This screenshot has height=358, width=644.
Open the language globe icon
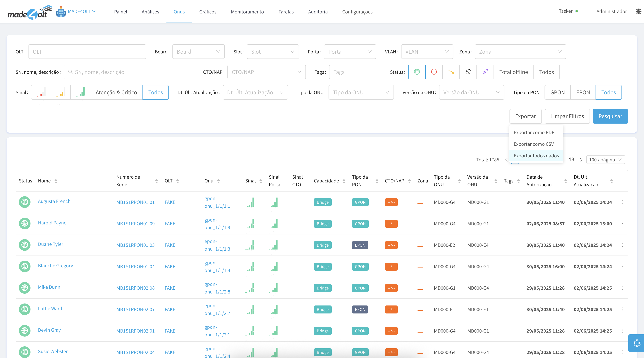[x=638, y=11]
